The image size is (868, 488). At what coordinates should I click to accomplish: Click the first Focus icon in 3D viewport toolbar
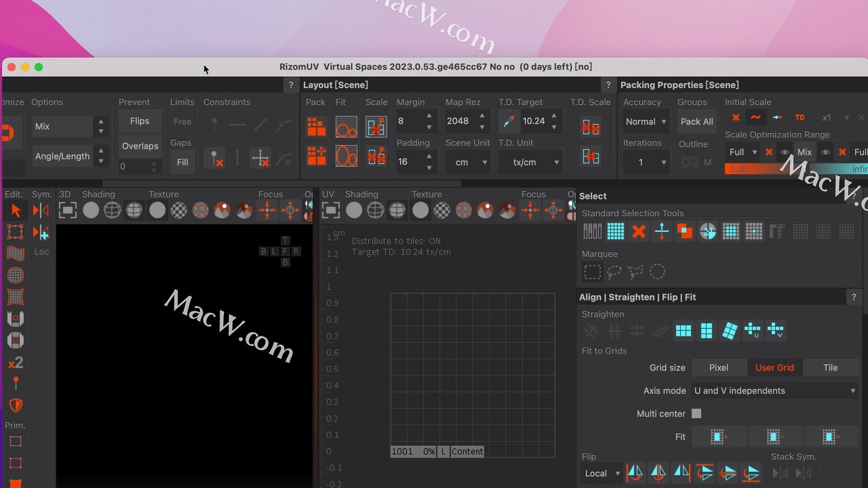(267, 211)
